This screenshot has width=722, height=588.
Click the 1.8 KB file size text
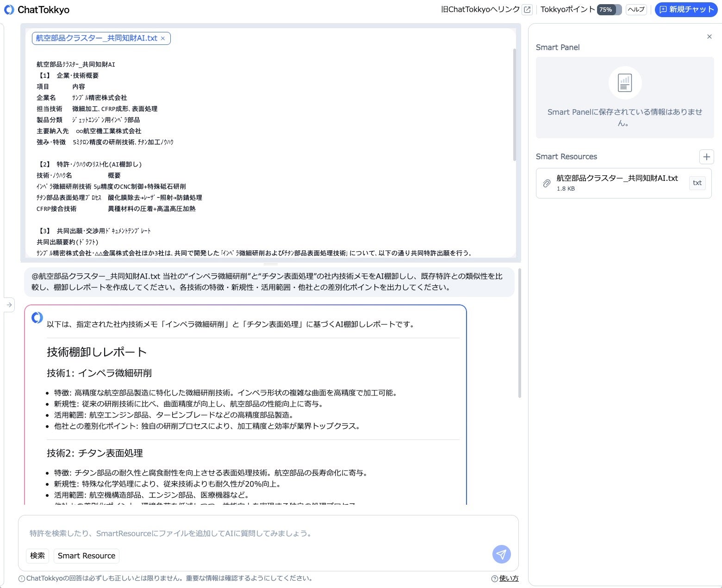coord(566,189)
